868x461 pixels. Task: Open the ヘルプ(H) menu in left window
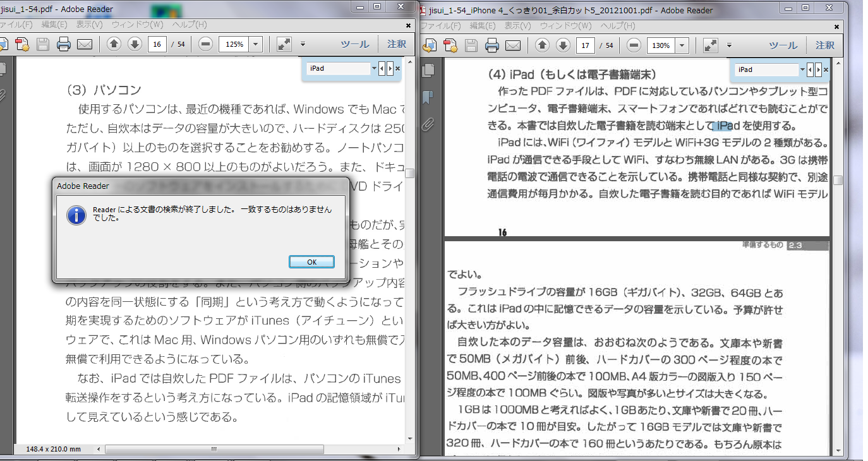191,25
